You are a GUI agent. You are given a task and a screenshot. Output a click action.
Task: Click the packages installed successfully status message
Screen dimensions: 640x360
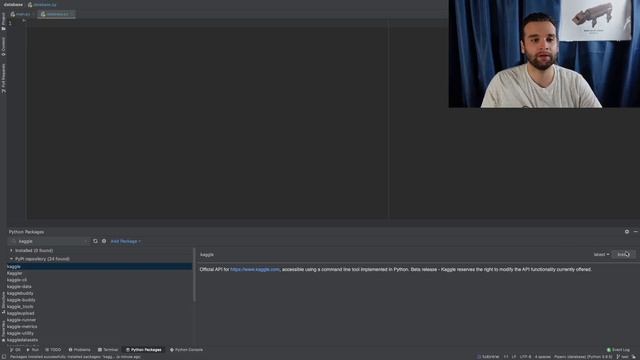(76, 357)
